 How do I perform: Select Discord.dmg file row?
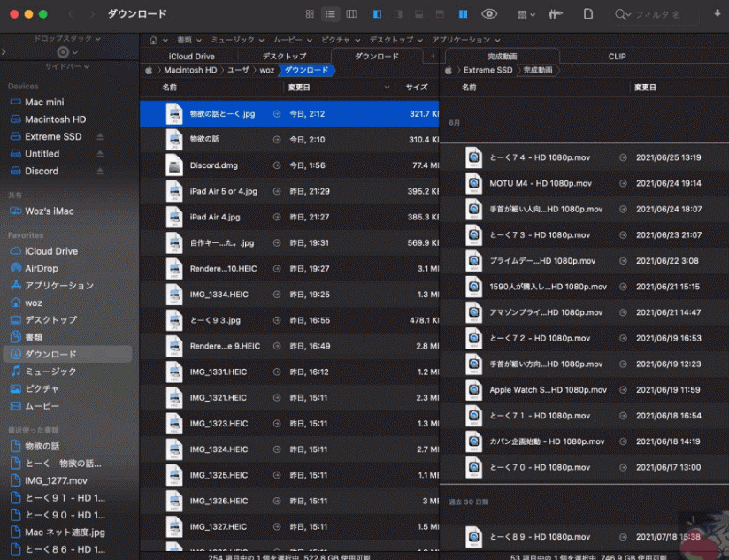[x=289, y=165]
